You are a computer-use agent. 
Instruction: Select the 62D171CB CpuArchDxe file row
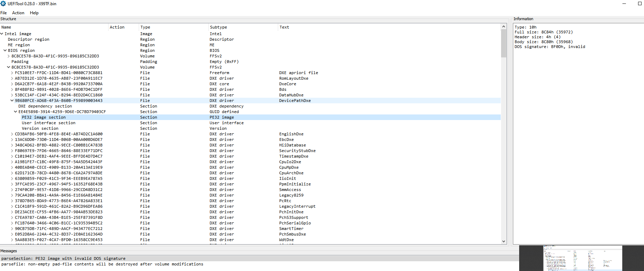coord(250,173)
